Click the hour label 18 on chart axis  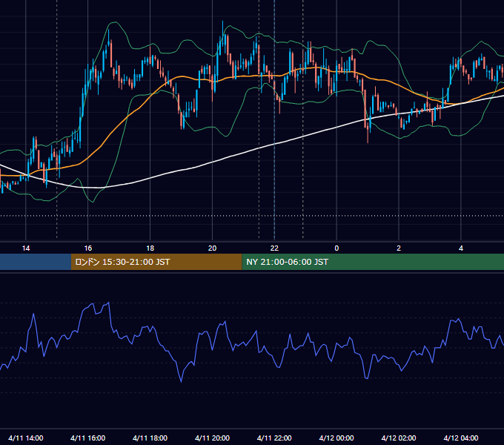click(x=150, y=248)
